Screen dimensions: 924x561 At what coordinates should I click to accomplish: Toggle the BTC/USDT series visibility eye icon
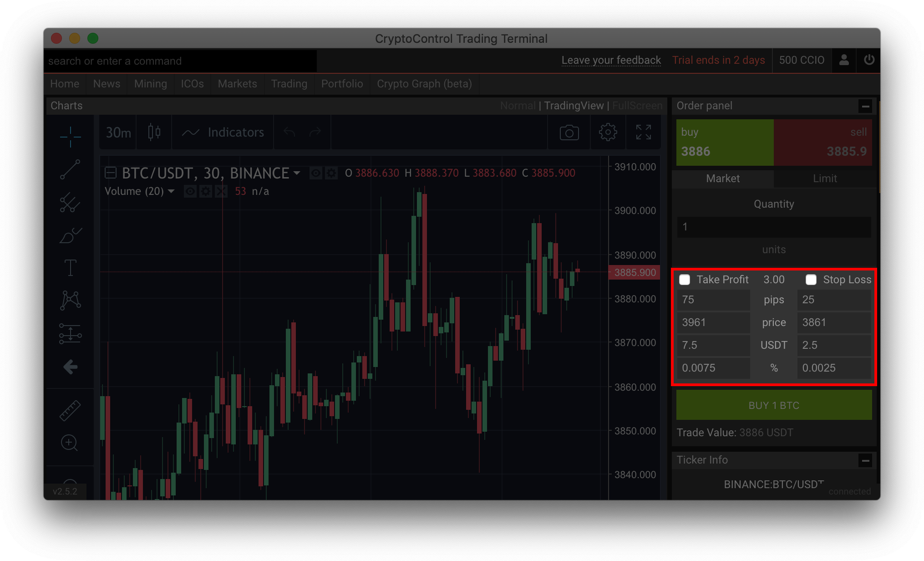click(x=316, y=173)
